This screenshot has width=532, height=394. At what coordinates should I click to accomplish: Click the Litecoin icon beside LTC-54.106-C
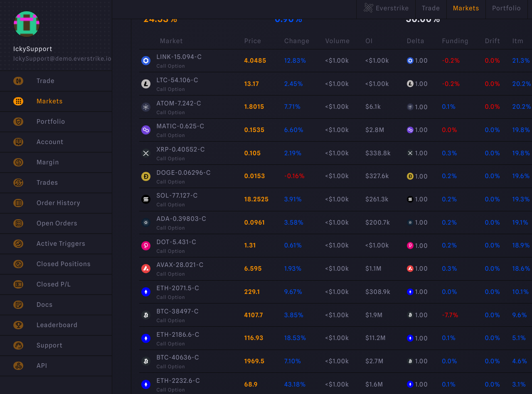tap(145, 84)
